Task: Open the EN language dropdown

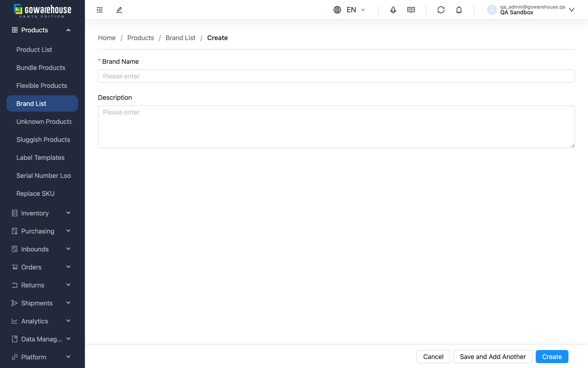Action: coord(356,10)
